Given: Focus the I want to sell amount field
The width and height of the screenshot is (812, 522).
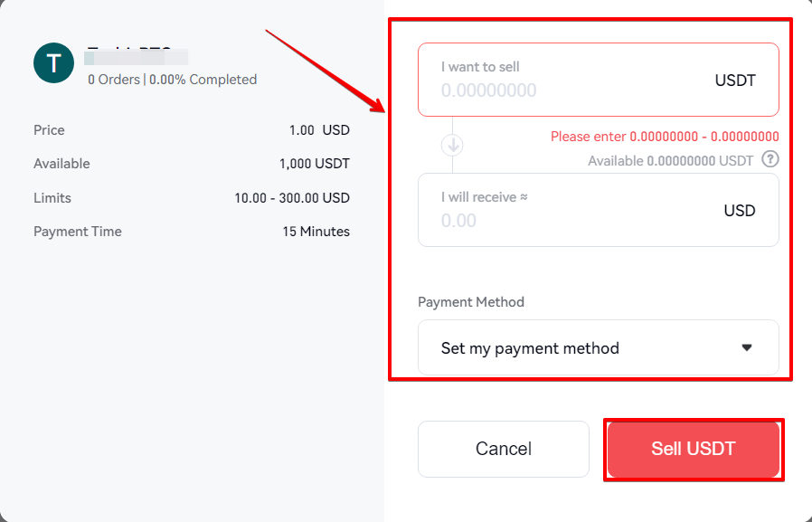Looking at the screenshot, I should pyautogui.click(x=598, y=80).
